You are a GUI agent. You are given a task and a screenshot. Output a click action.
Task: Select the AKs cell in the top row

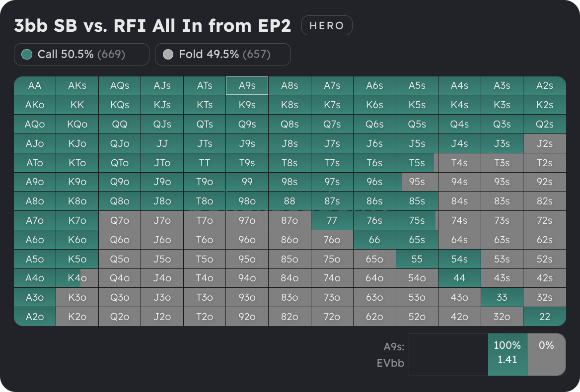77,85
